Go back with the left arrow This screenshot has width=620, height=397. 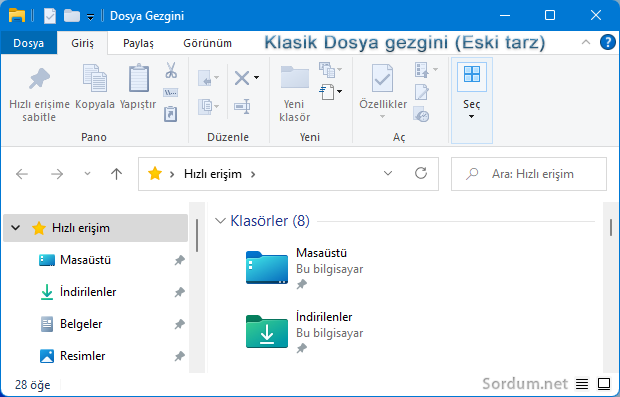tap(22, 174)
